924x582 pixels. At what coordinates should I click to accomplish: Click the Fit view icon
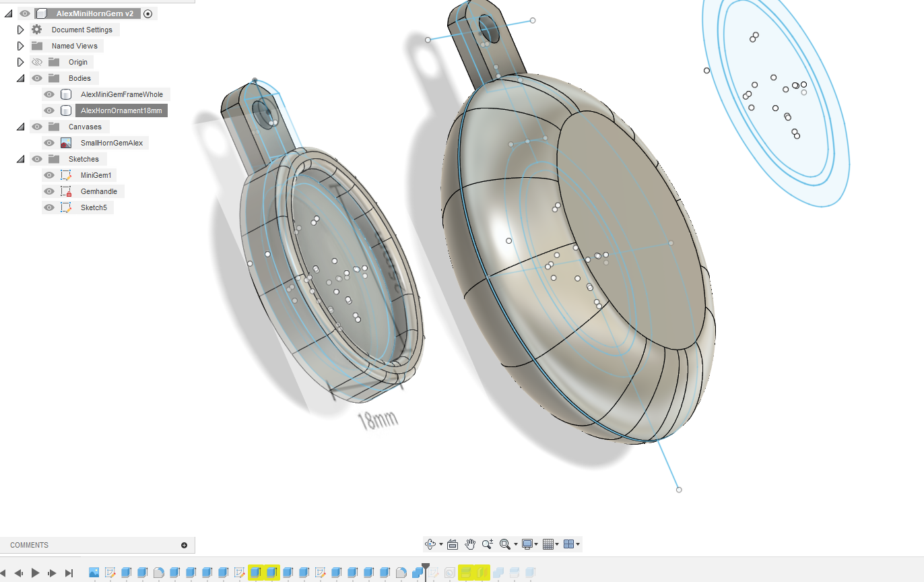point(505,544)
